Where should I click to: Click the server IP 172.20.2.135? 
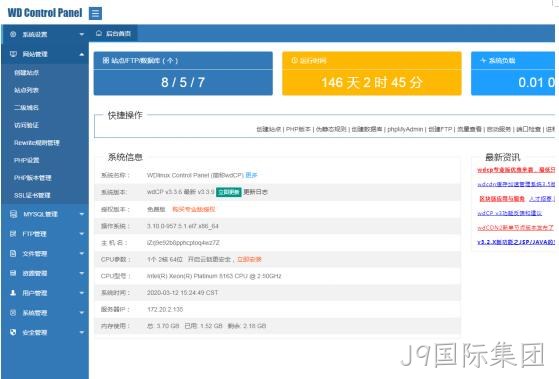click(x=165, y=309)
